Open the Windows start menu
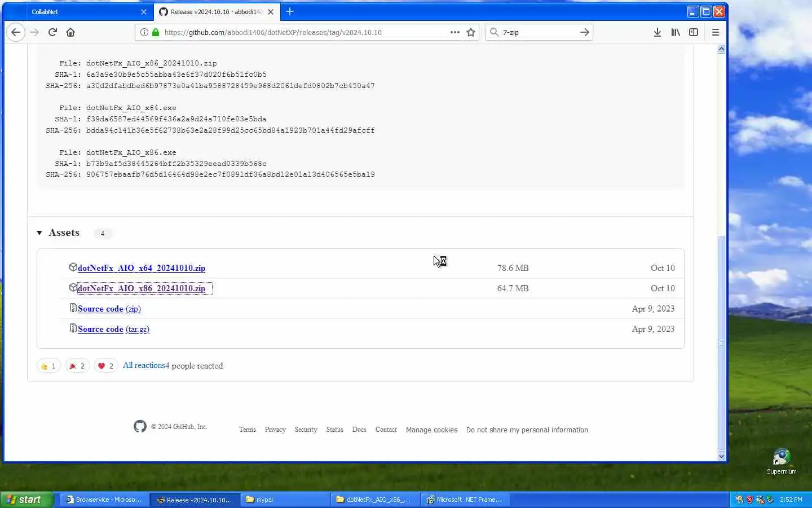Viewport: 812px width, 508px height. pyautogui.click(x=27, y=500)
